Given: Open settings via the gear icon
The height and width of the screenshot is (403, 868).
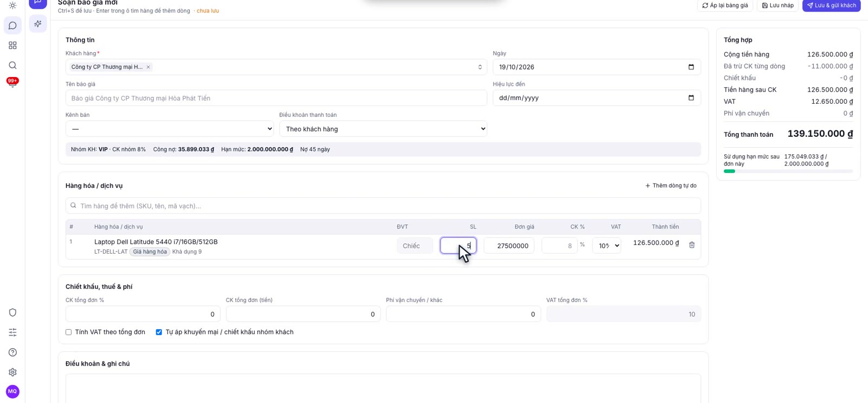Looking at the screenshot, I should [x=12, y=372].
